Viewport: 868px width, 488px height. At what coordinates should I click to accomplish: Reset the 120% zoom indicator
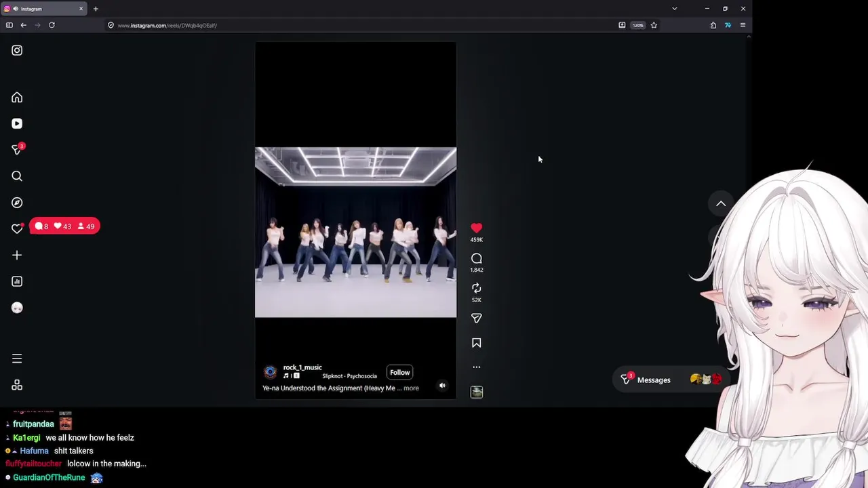pyautogui.click(x=638, y=25)
